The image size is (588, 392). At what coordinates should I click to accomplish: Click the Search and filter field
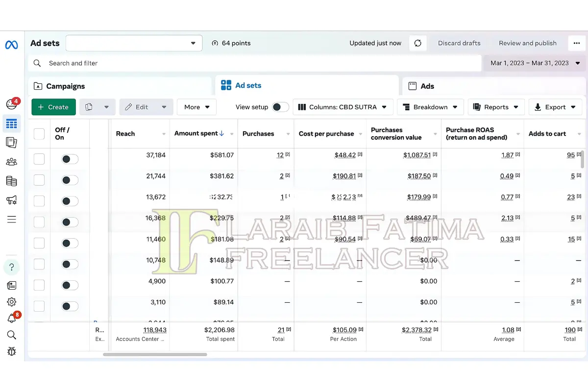coord(255,63)
